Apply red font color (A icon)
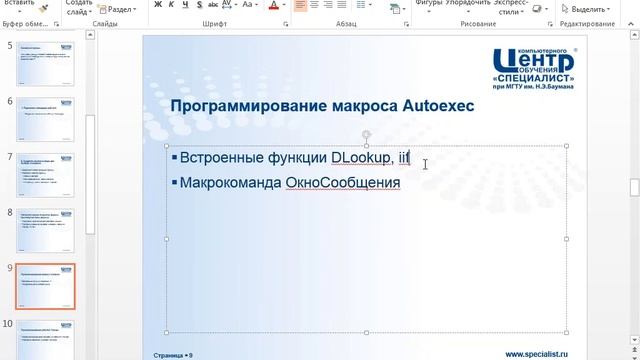Screen dimensions: 640x360 tap(273, 5)
